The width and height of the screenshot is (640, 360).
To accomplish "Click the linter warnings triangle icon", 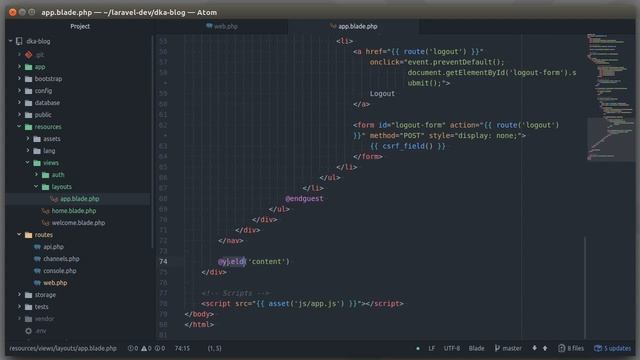I will coord(144,348).
